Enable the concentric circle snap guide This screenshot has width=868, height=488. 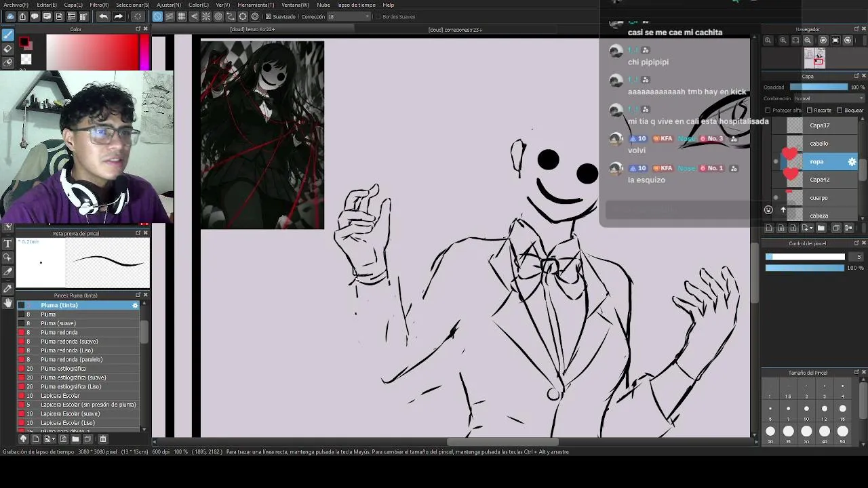[218, 16]
